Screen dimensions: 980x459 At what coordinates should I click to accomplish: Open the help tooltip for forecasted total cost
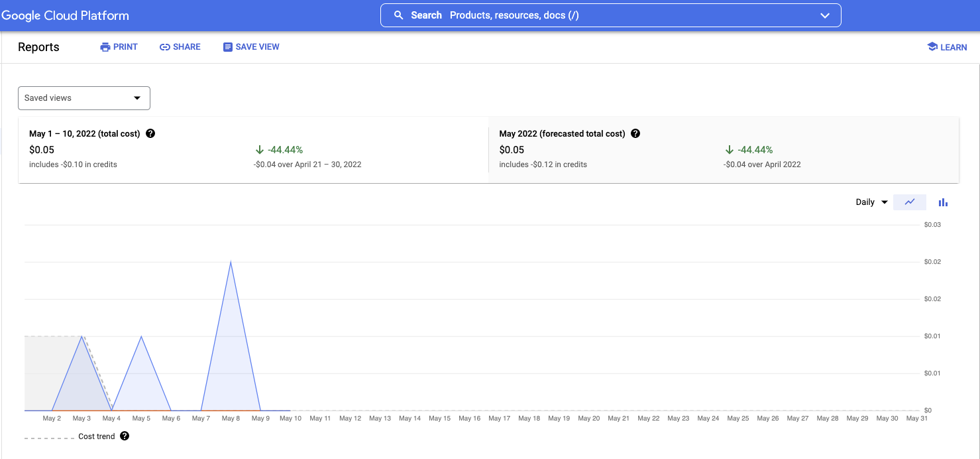635,133
